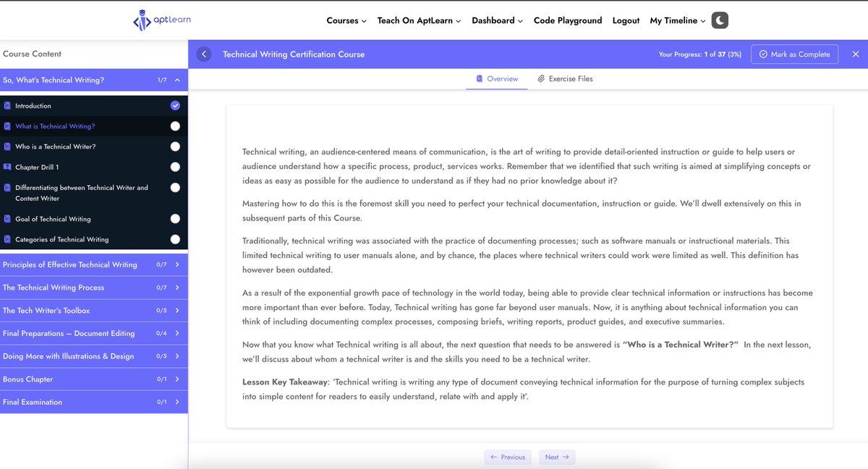The height and width of the screenshot is (469, 868).
Task: Click icon beside Differentiating between Technical Writer lesson
Action: click(x=7, y=188)
